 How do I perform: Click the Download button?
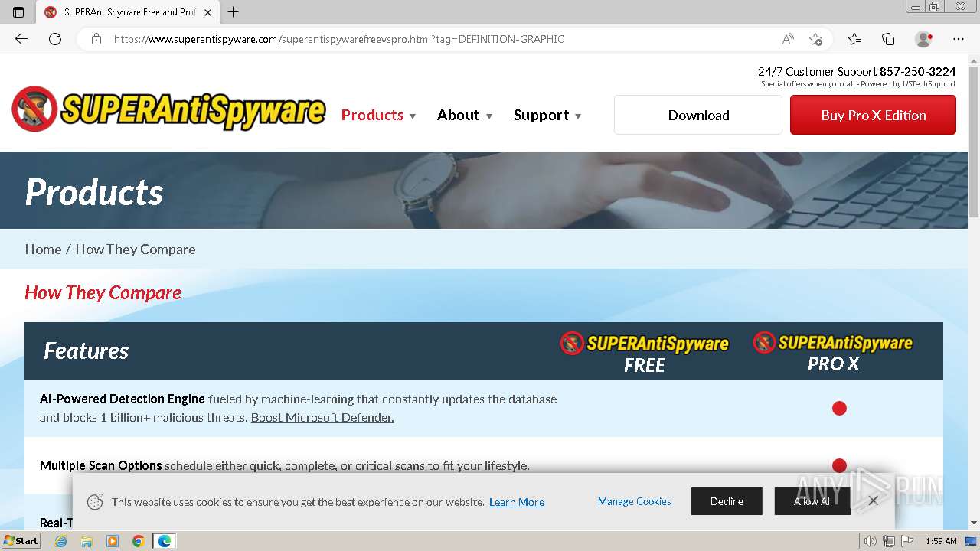tap(698, 115)
